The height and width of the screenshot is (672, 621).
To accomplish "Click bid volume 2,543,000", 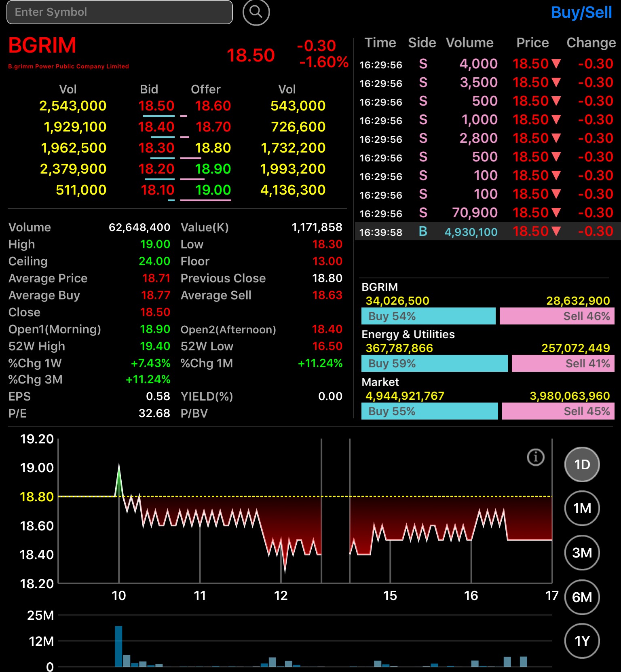I will (x=73, y=106).
